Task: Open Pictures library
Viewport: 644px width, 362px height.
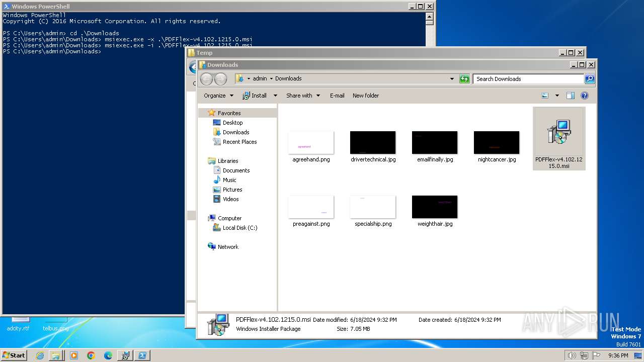Action: (232, 190)
